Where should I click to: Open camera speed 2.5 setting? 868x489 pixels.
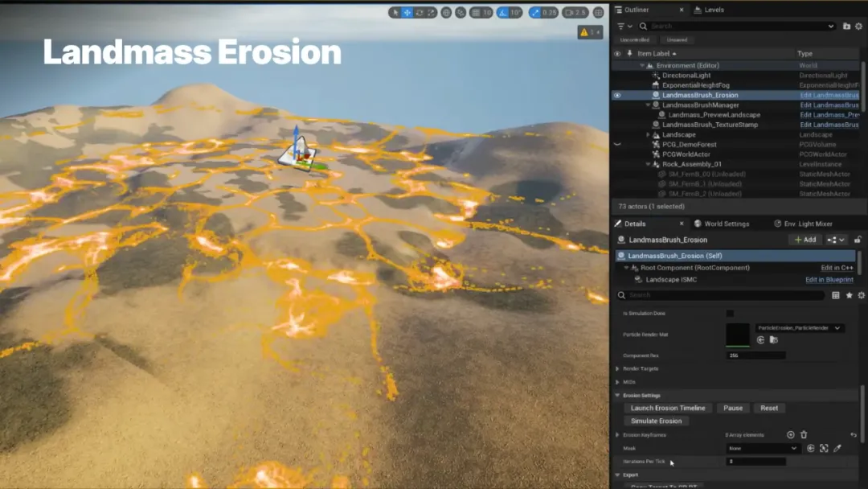575,12
